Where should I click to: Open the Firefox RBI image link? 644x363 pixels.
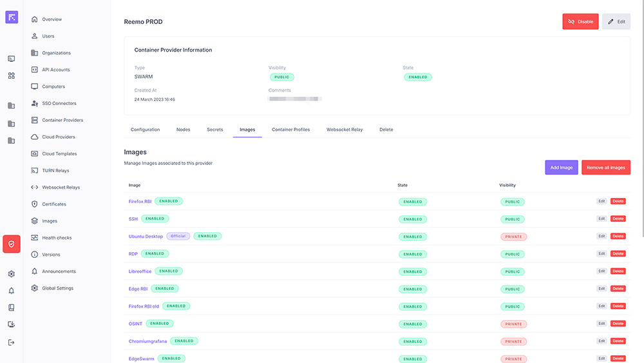(x=140, y=201)
